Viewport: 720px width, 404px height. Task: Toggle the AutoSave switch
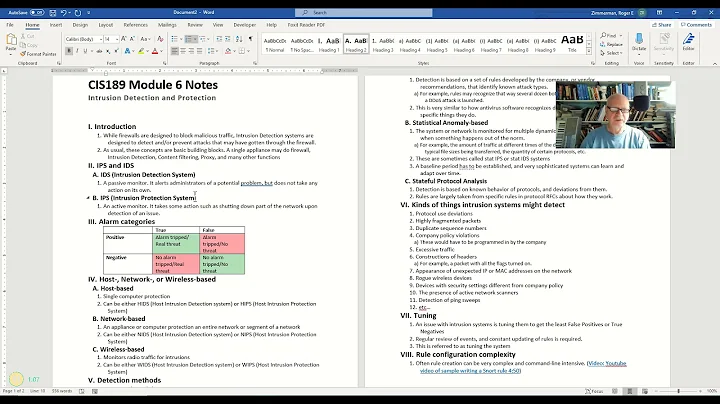[x=37, y=13]
